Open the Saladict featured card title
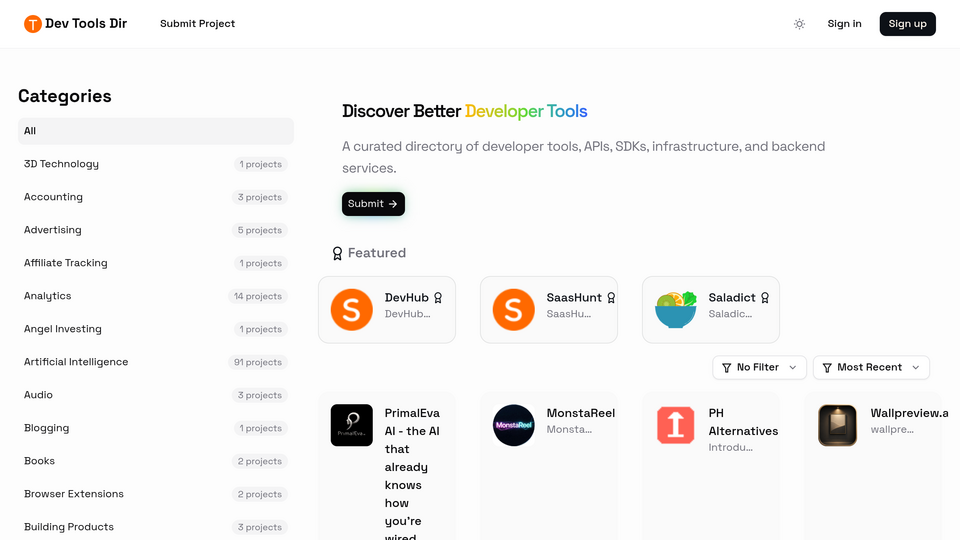Screen dimensions: 960x540 (x=732, y=298)
